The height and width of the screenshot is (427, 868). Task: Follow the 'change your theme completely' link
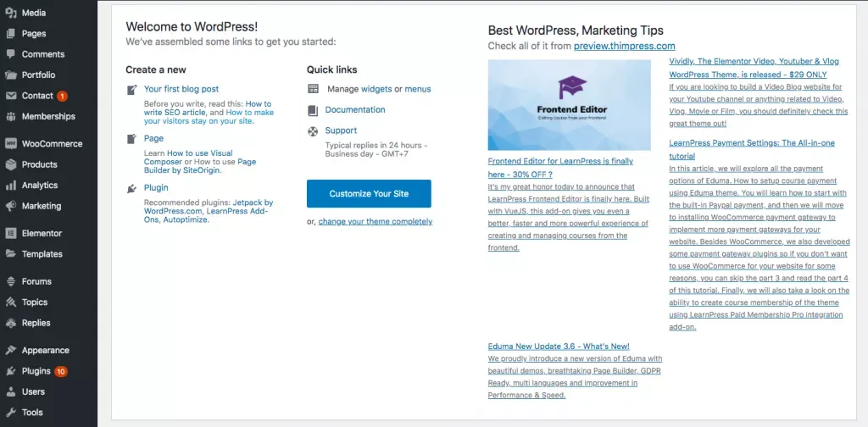376,222
